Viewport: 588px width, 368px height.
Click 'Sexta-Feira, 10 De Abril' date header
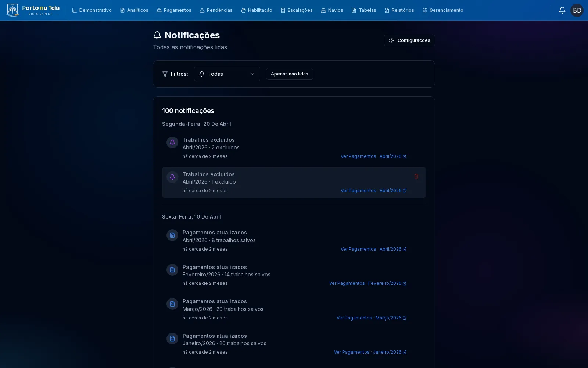point(191,217)
